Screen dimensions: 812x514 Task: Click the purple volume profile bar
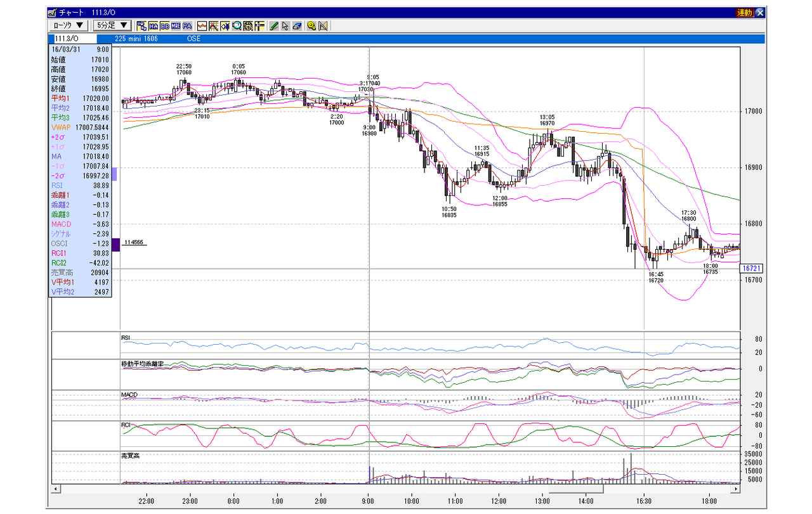[115, 244]
